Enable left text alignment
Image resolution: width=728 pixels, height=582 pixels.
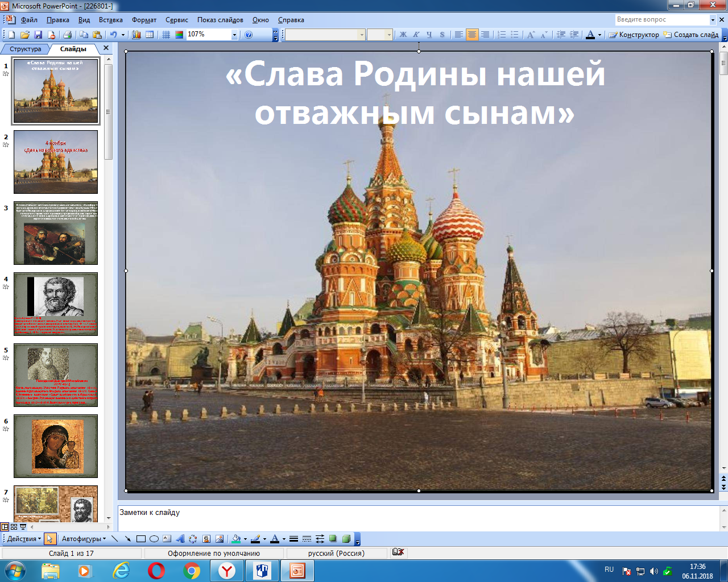(x=458, y=35)
